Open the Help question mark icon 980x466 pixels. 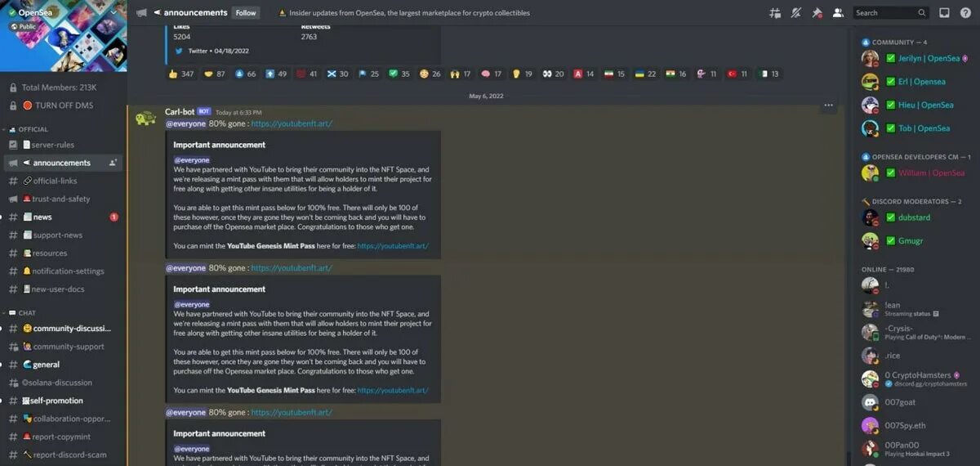pyautogui.click(x=965, y=13)
